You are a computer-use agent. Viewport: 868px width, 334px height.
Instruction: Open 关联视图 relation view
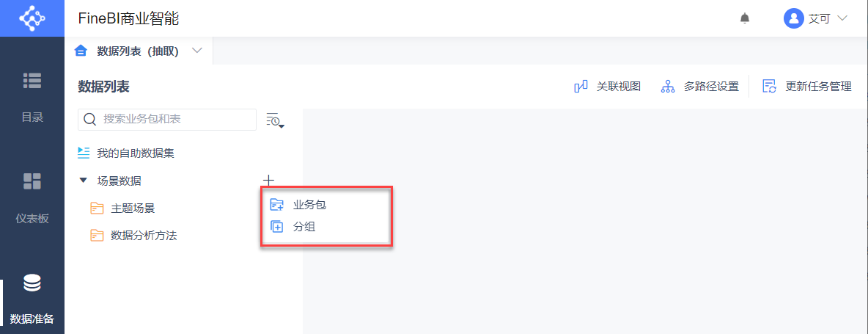[608, 87]
